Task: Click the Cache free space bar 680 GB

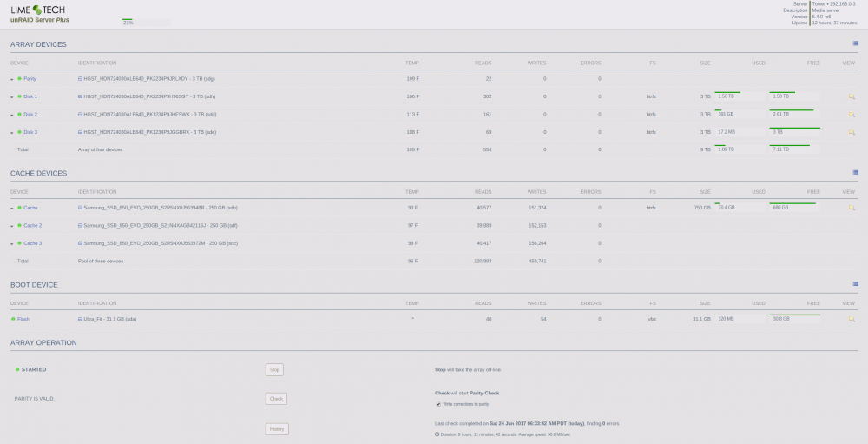Action: 794,208
